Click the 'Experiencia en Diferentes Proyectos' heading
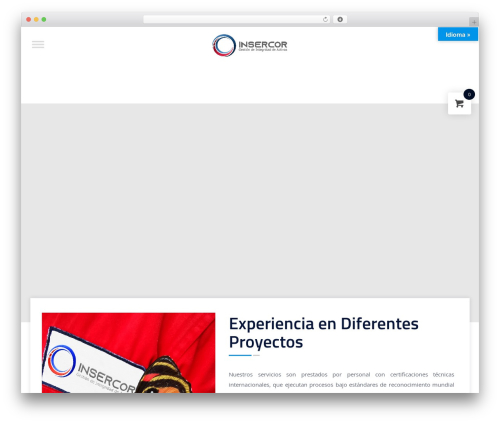Screen dimensions: 500x423 tap(323, 333)
